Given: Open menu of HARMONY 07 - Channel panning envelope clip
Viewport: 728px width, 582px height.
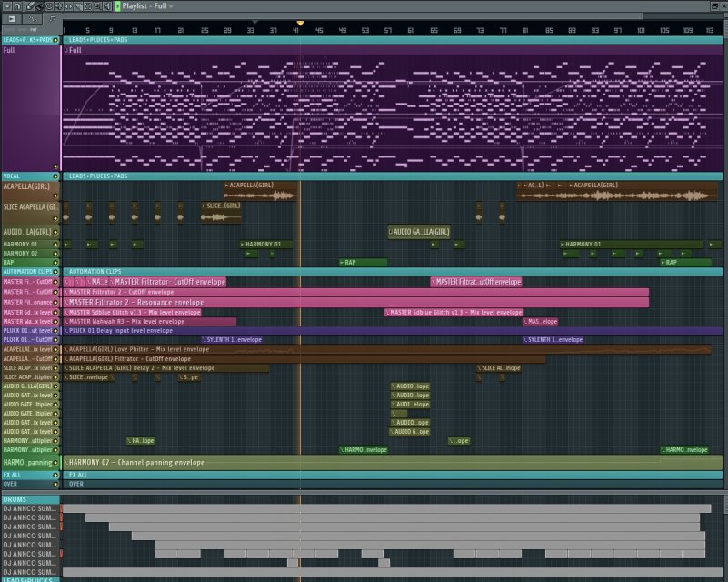Looking at the screenshot, I should coord(66,463).
